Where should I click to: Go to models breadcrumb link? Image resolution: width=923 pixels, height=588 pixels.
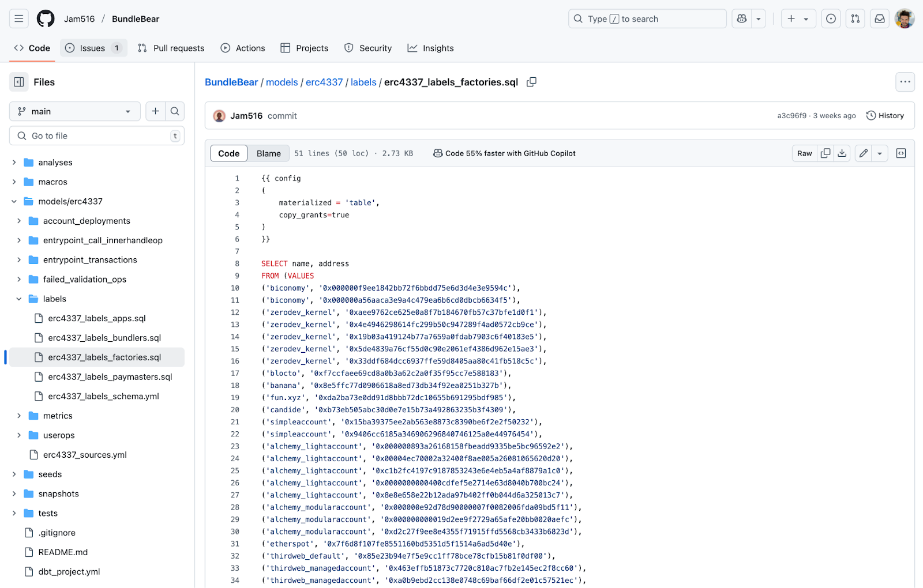click(282, 82)
